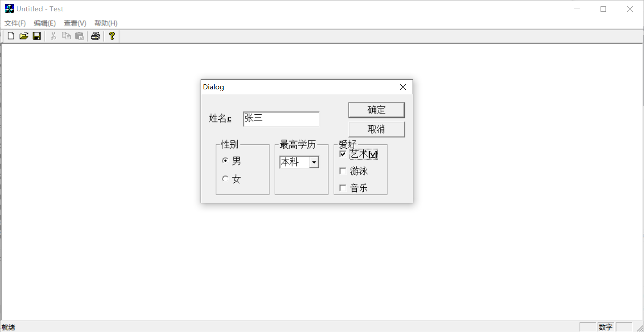Click the New document toolbar icon

pyautogui.click(x=10, y=35)
